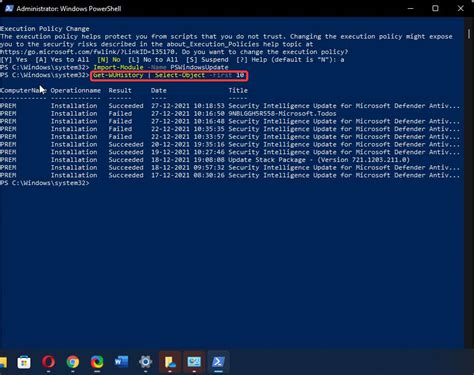This screenshot has width=474, height=375.
Task: Click the date 17-12-2021 08:30:26
Action: tap(188, 175)
